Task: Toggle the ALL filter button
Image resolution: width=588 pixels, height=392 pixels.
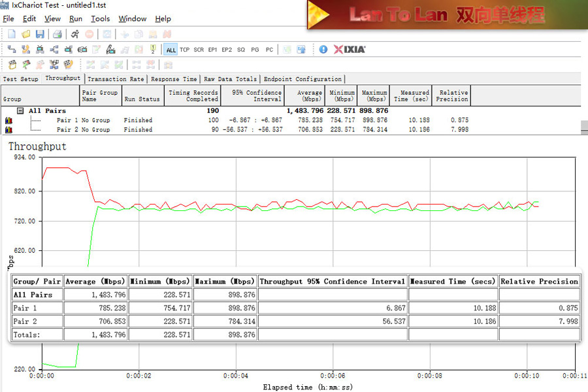Action: pos(171,50)
